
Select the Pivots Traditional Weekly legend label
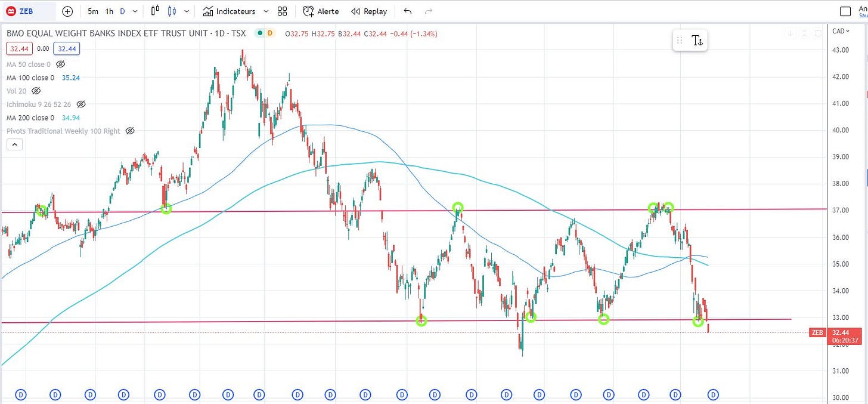tap(63, 131)
